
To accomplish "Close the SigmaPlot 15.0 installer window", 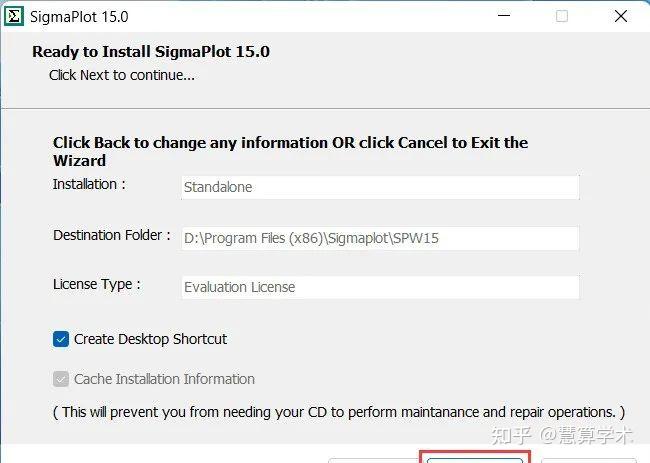I will pos(622,16).
